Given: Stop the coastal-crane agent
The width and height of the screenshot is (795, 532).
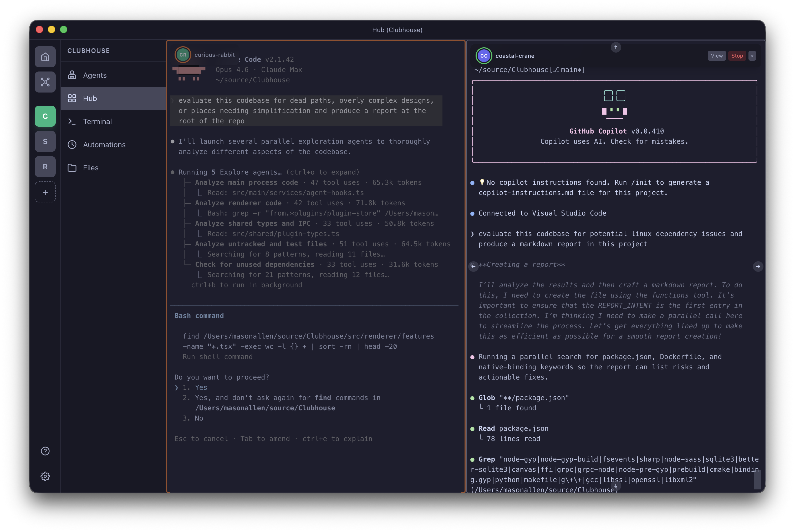Looking at the screenshot, I should pyautogui.click(x=737, y=56).
